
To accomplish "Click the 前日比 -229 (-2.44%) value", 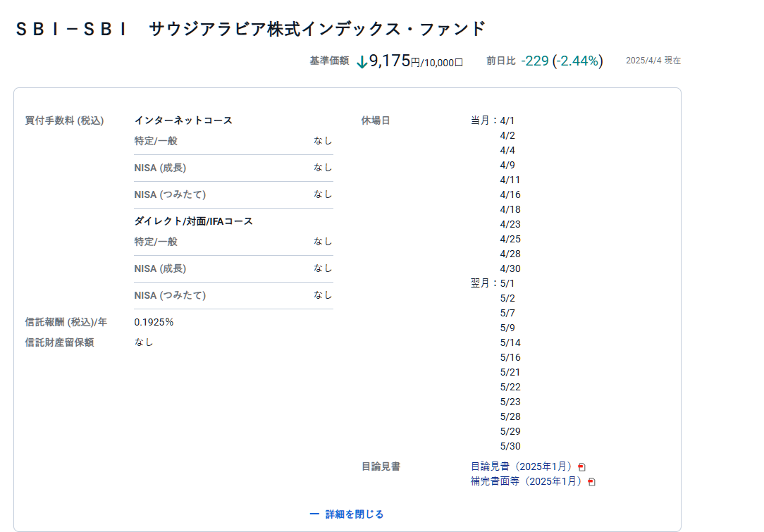I will [x=562, y=61].
